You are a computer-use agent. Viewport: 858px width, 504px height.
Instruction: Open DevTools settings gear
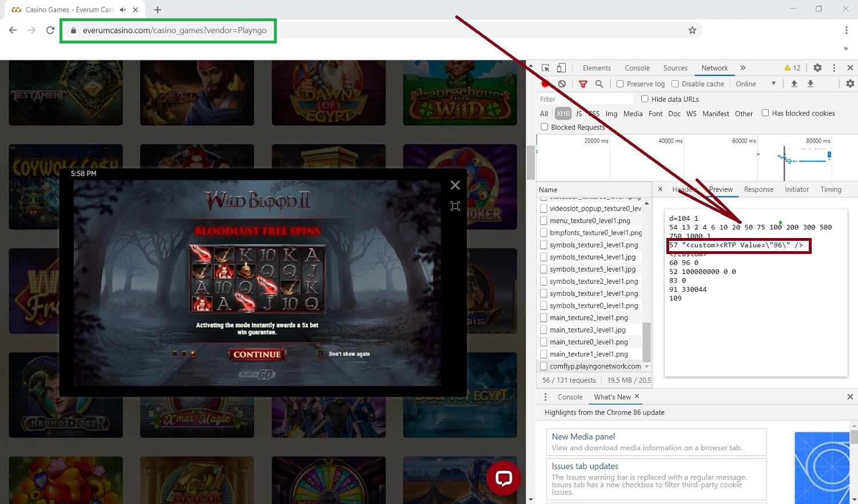click(x=817, y=68)
